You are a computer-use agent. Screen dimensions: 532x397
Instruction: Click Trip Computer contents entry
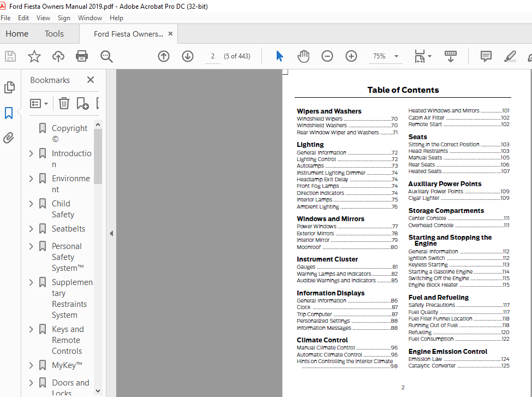pyautogui.click(x=346, y=314)
